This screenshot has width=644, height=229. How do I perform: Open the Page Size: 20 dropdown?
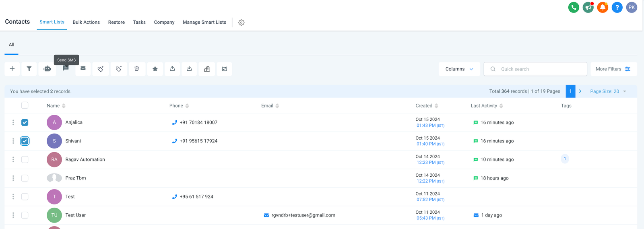[x=608, y=91]
